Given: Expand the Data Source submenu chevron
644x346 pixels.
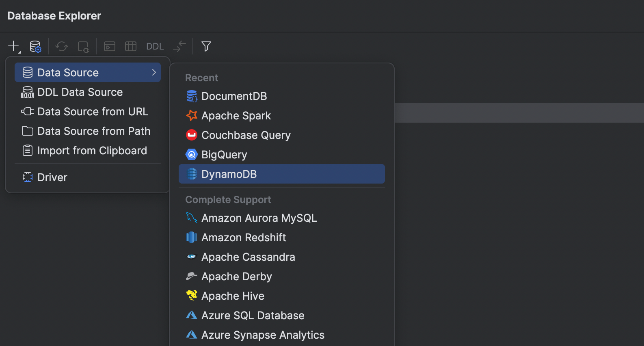Looking at the screenshot, I should (154, 72).
